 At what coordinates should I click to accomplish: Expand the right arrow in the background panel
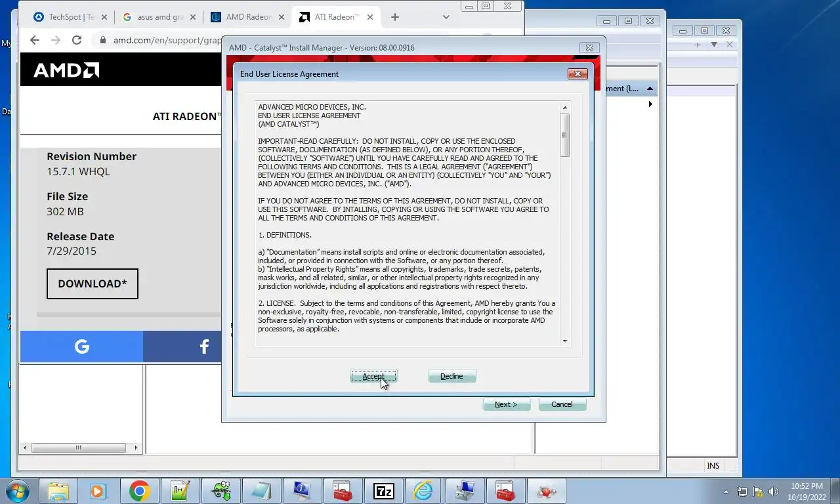tap(650, 104)
